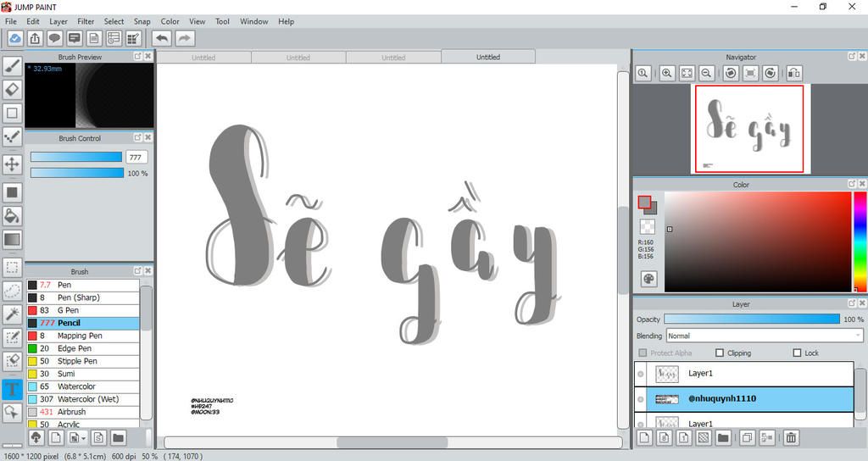Click the export upload icon in the toolbar
The image size is (868, 461).
coord(35,38)
